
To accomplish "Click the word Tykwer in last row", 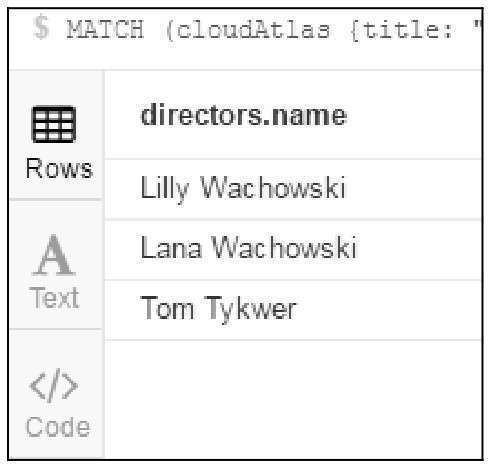I will coord(250,309).
